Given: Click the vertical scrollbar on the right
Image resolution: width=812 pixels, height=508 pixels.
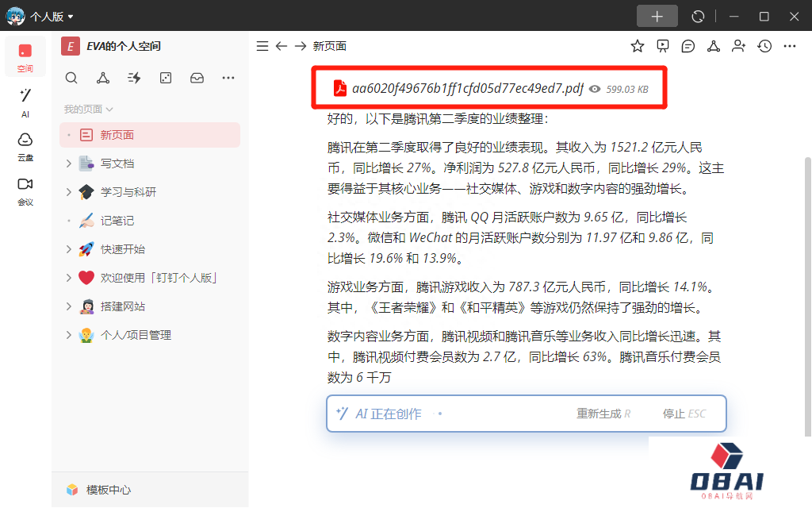Looking at the screenshot, I should [808, 296].
